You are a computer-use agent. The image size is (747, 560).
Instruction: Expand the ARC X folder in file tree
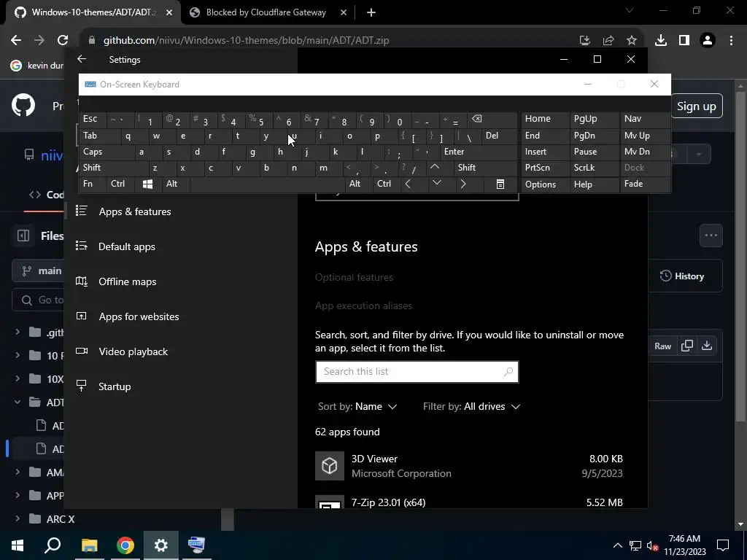[x=18, y=518]
